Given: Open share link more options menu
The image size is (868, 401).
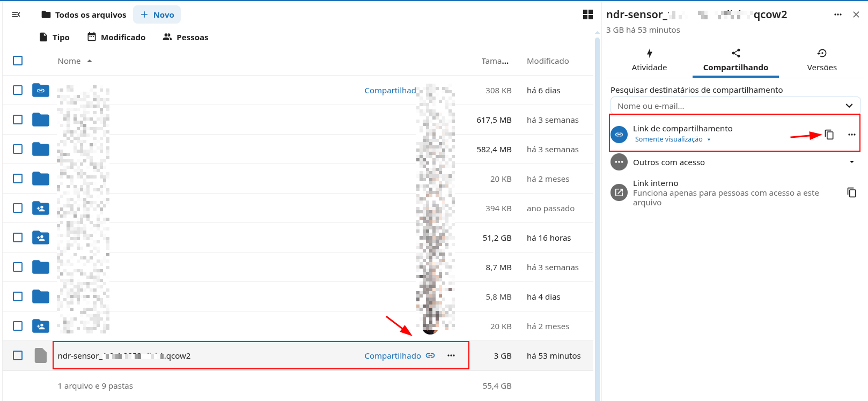Looking at the screenshot, I should pyautogui.click(x=851, y=135).
